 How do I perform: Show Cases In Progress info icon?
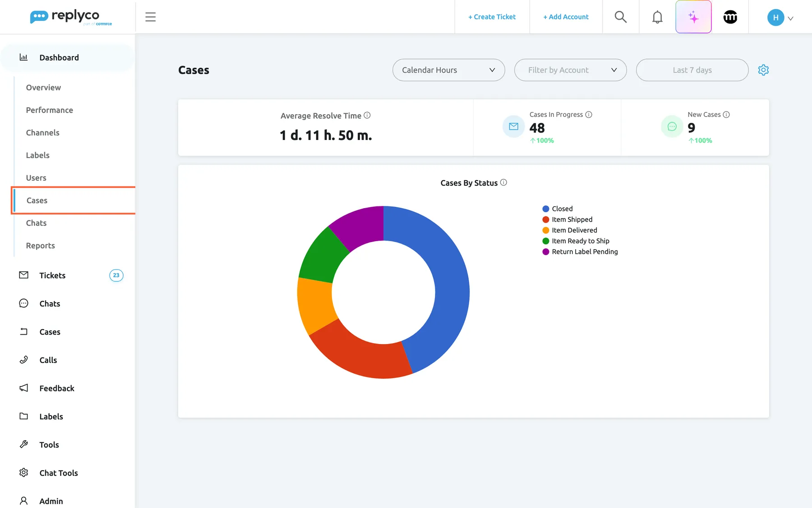[589, 115]
